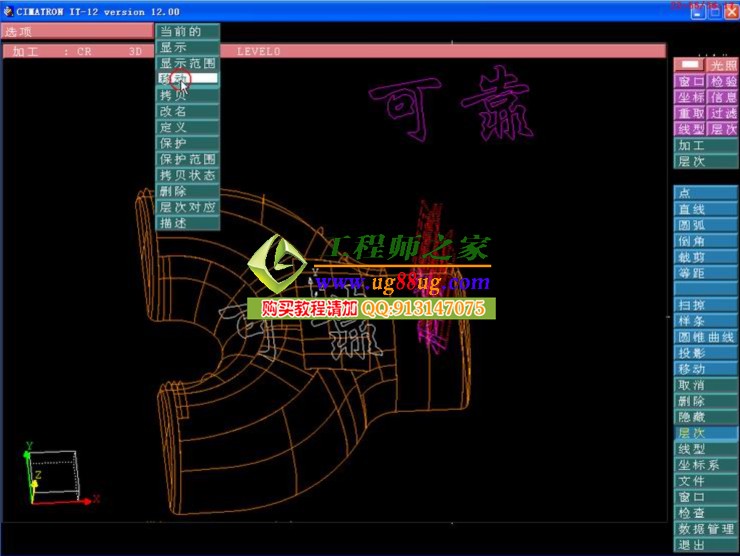Select the 圆锥曲线 conic tool
Viewport: 740px width, 556px height.
(x=706, y=337)
